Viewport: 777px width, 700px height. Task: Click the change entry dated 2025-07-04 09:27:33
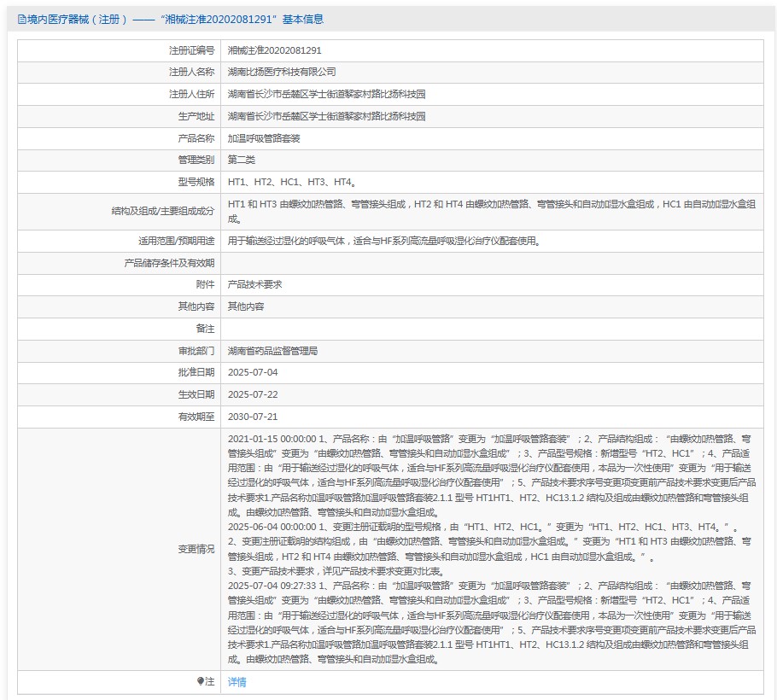point(492,622)
